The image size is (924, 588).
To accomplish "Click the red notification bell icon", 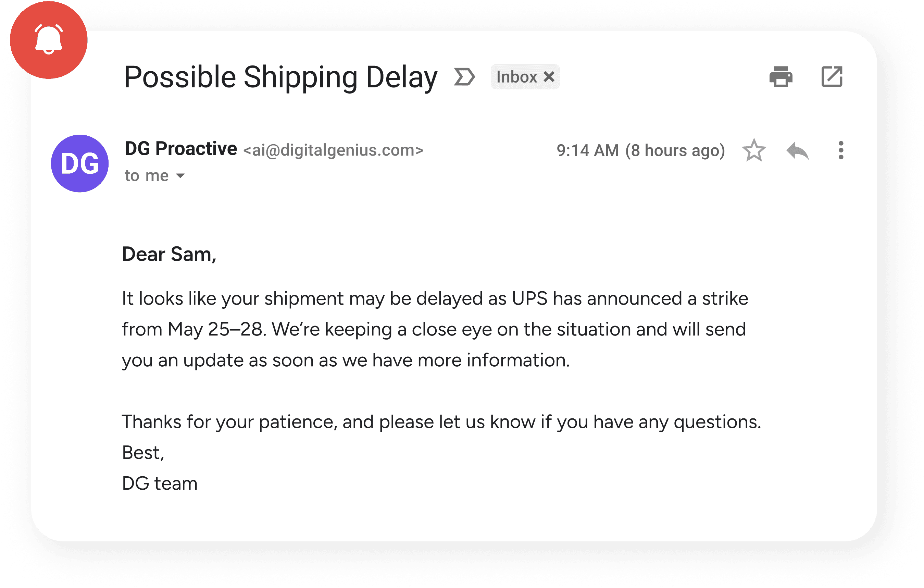I will tap(49, 39).
